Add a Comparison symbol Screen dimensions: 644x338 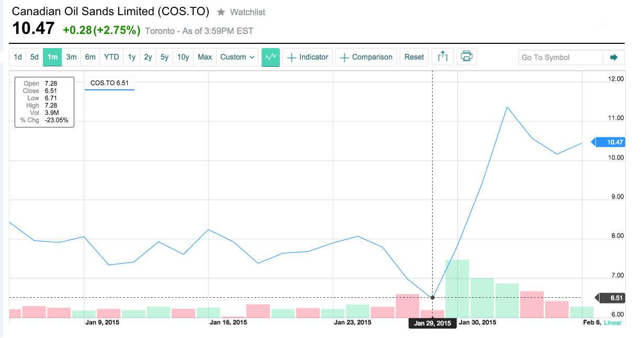[366, 57]
